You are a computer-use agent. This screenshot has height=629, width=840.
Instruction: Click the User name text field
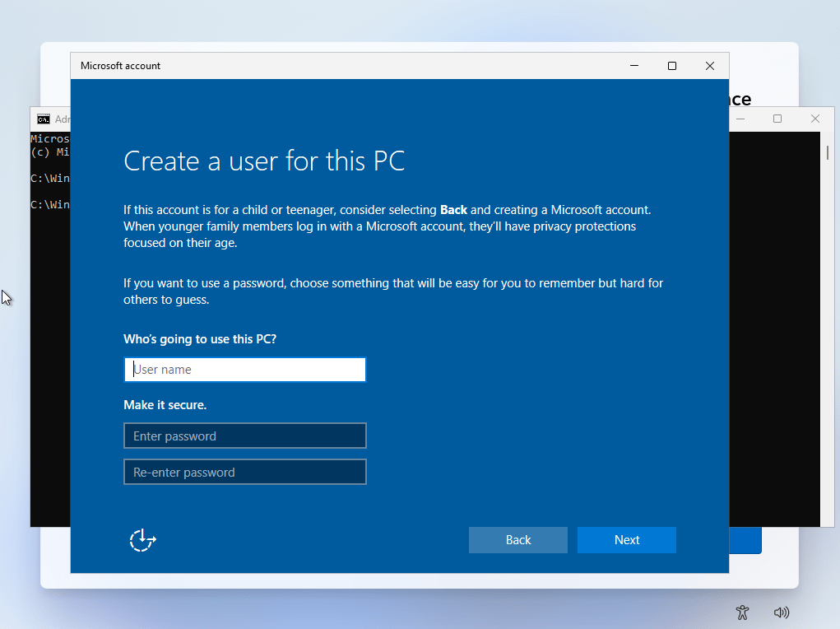coord(244,370)
